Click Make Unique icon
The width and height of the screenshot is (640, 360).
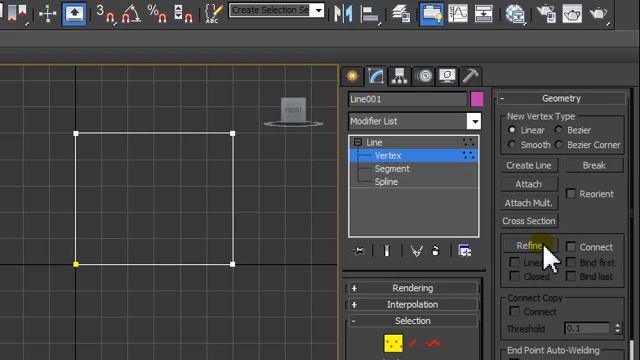point(416,251)
